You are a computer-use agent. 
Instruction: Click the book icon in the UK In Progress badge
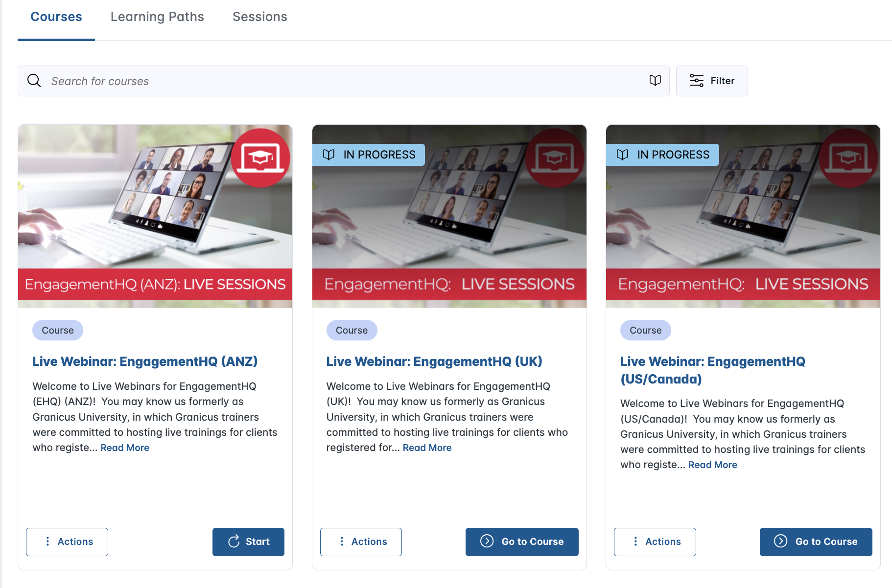pos(329,154)
